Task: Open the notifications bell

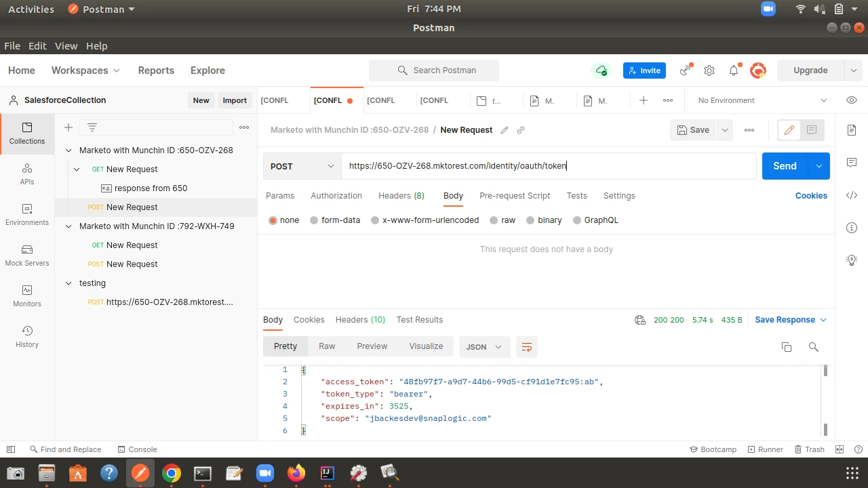Action: click(734, 70)
